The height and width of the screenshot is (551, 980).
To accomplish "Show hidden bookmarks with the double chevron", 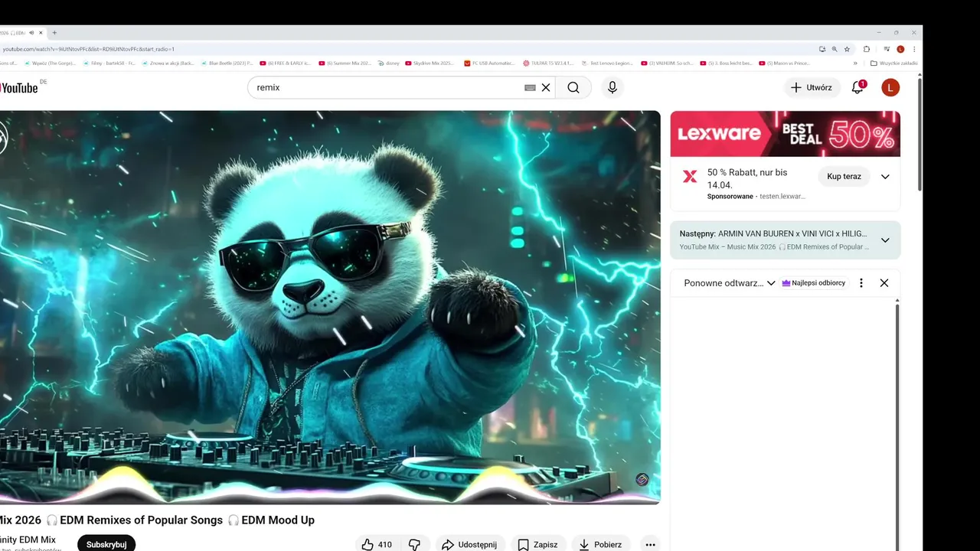I will (x=855, y=63).
